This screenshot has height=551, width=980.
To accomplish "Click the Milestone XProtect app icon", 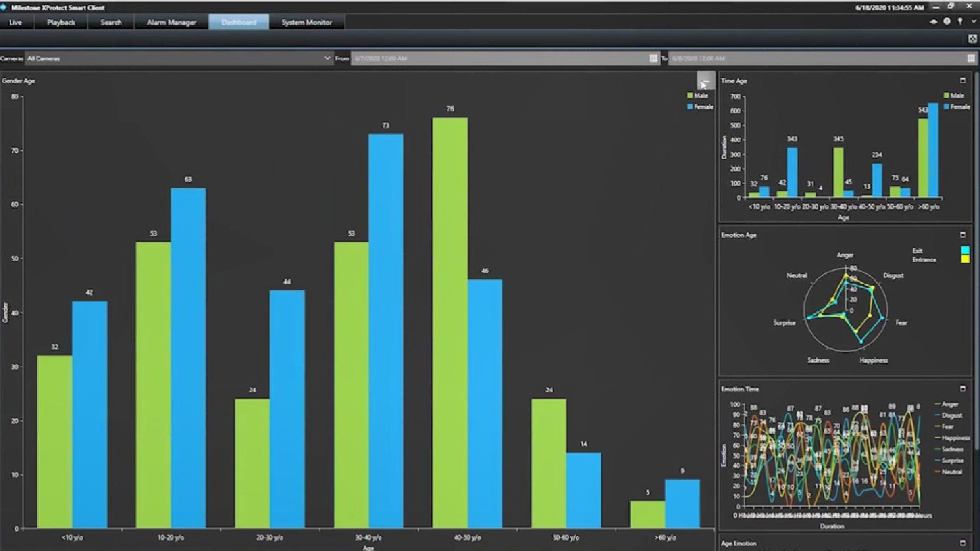I will point(4,7).
